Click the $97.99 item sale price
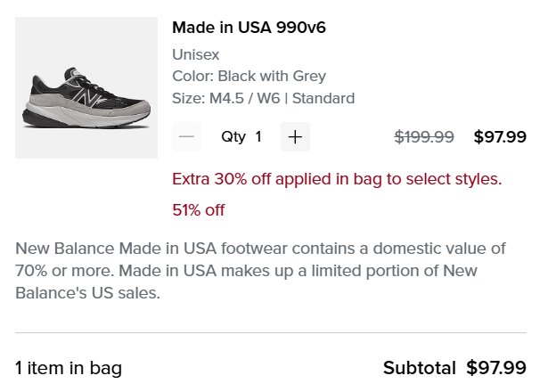Screen dimensions: 548x392 500,136
